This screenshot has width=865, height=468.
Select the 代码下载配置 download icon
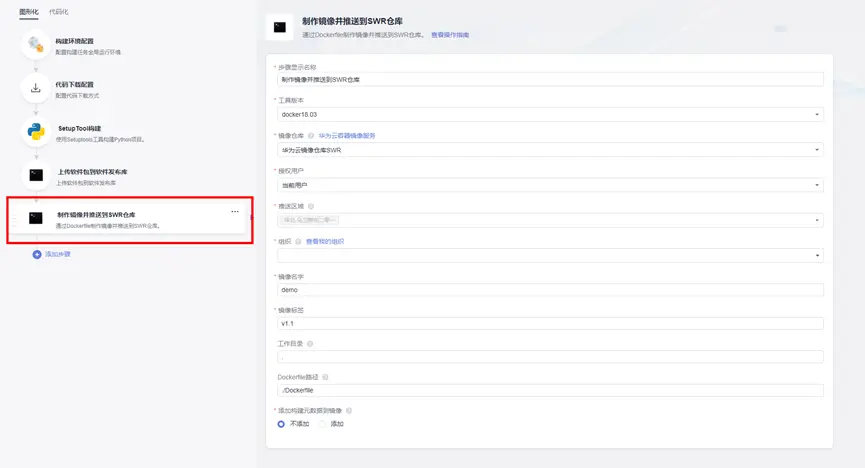[36, 88]
